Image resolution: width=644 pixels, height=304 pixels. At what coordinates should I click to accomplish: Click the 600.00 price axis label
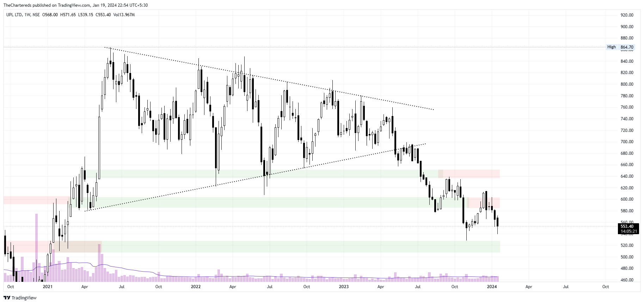click(x=627, y=199)
